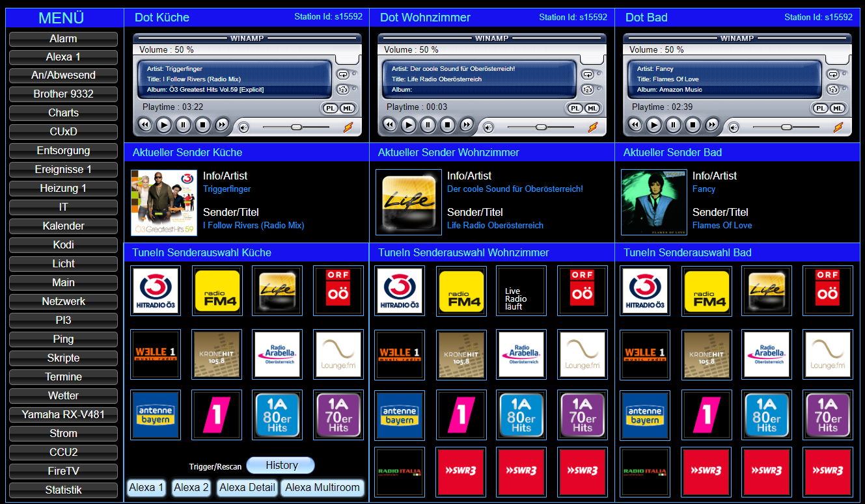The width and height of the screenshot is (865, 504).
Task: Mute the Wohnzimmer Winamp speaker
Action: [x=488, y=127]
